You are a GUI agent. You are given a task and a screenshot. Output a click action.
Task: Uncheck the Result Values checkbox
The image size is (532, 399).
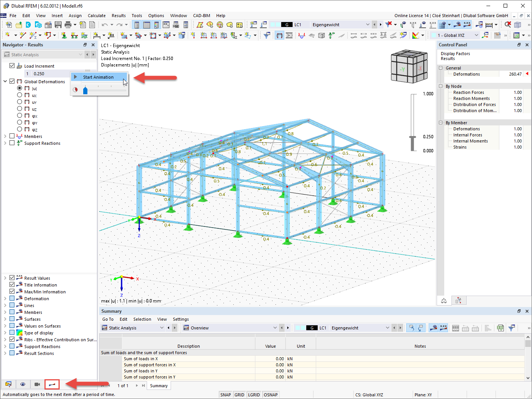point(12,278)
